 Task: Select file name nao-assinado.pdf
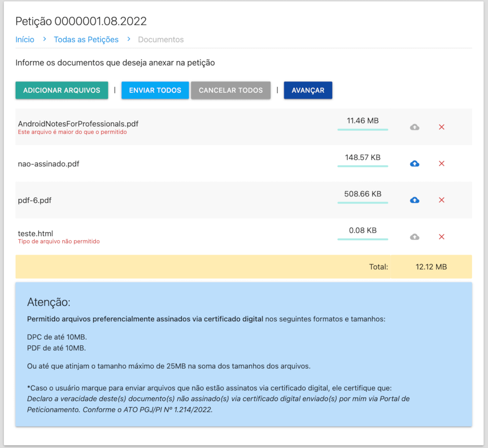coord(48,164)
